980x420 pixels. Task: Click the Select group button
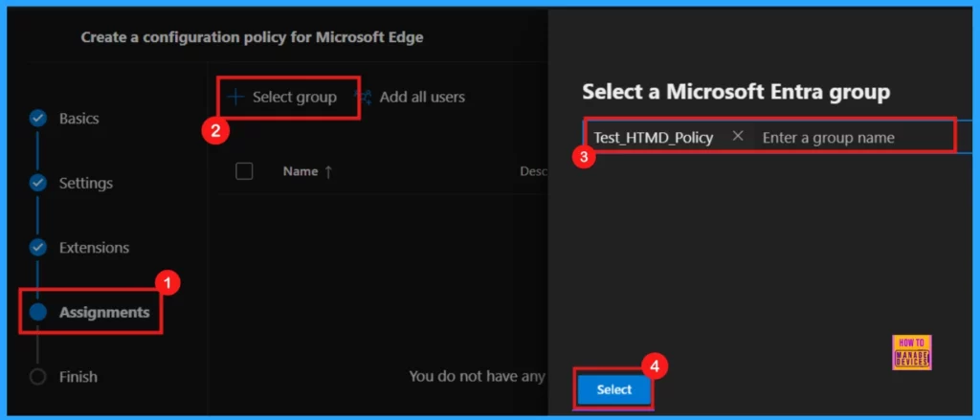(282, 97)
